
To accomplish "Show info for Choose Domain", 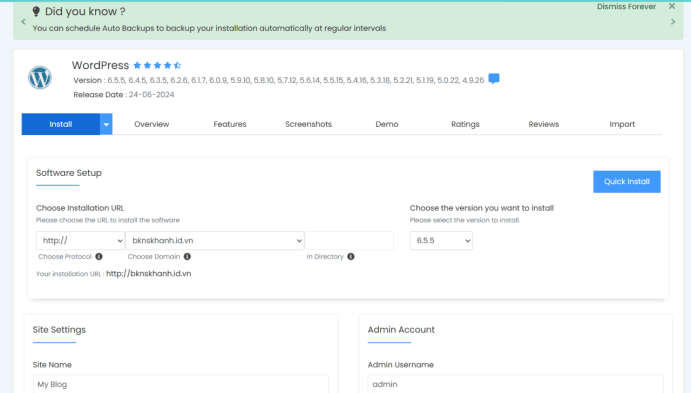I will coord(187,256).
